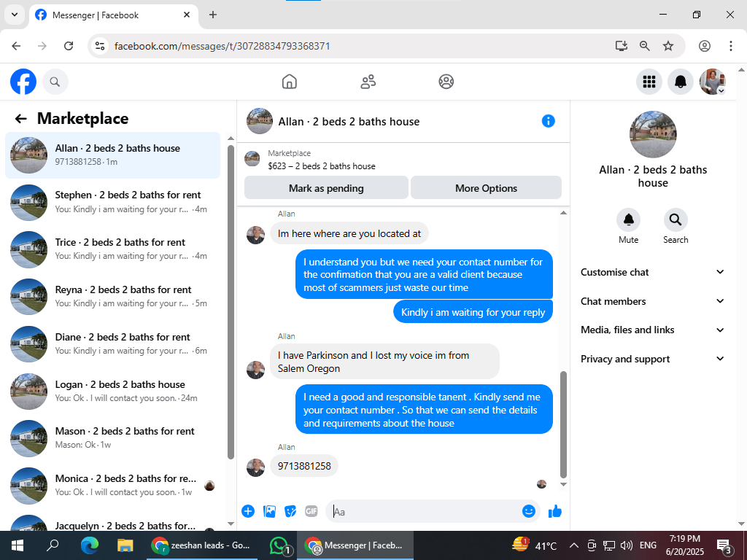Click message 'Im here where are you located at'

(349, 234)
